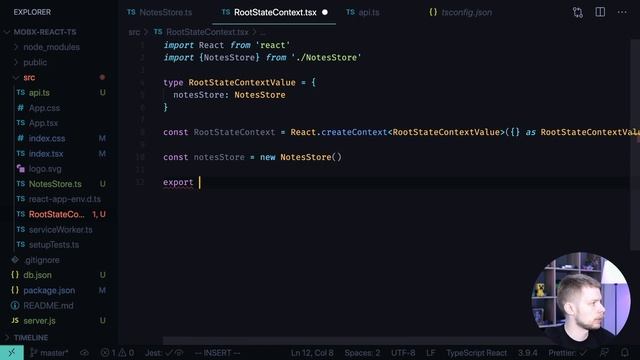Click TypeScript version 3.9.4
This screenshot has height=360, width=640.
tap(528, 353)
